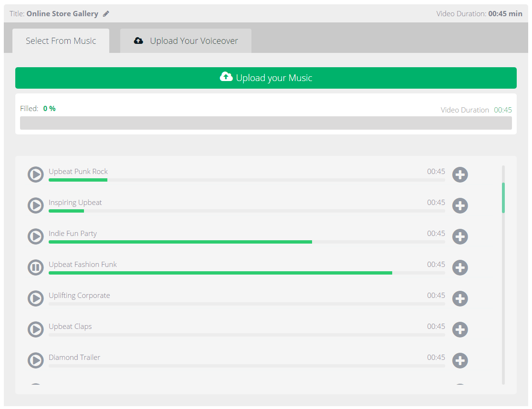Click the Diamond Trailer track name
The width and height of the screenshot is (532, 409).
74,358
